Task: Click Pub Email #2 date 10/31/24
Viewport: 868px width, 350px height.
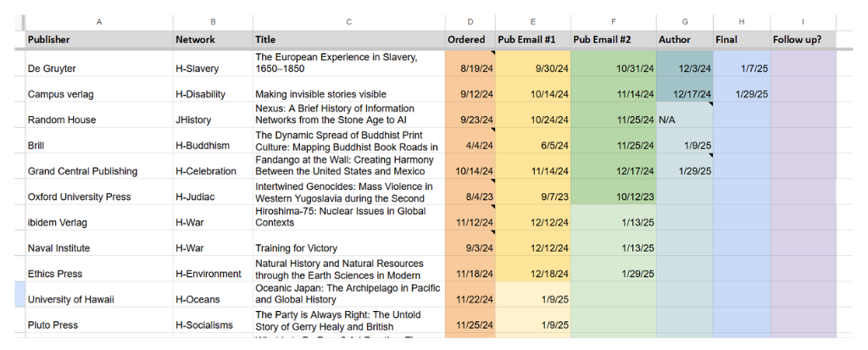Action: click(614, 64)
